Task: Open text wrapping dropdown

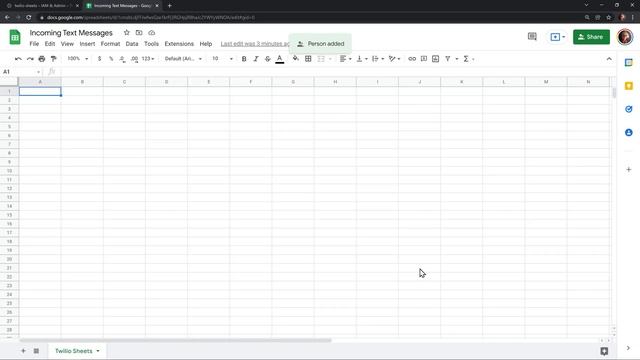Action: click(x=378, y=59)
